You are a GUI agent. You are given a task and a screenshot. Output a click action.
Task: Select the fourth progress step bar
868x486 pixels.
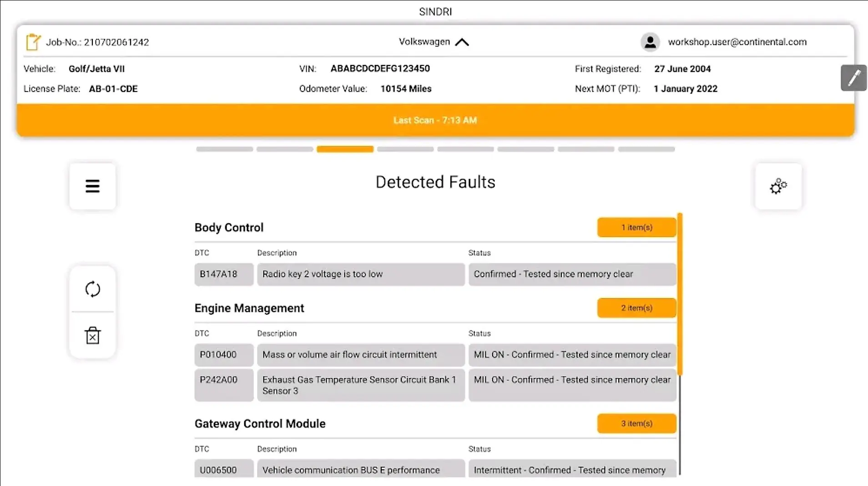tap(405, 149)
